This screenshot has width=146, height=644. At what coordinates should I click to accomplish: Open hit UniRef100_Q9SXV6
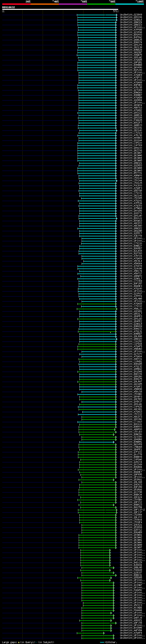point(131,17)
